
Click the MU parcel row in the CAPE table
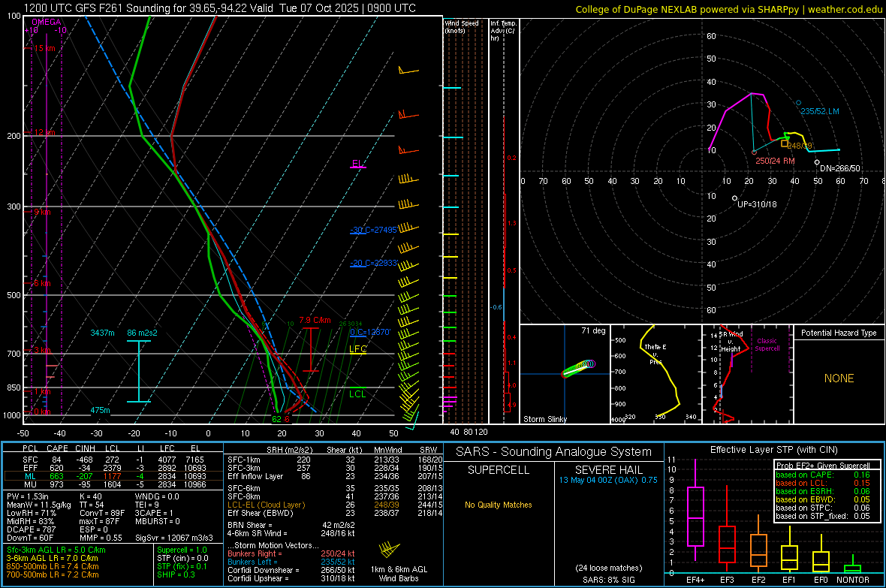113,484
